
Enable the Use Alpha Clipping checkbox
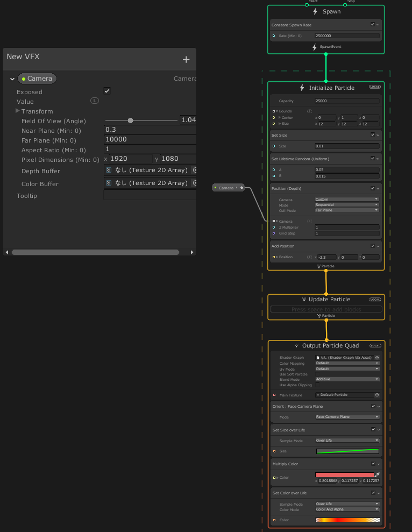pos(317,385)
